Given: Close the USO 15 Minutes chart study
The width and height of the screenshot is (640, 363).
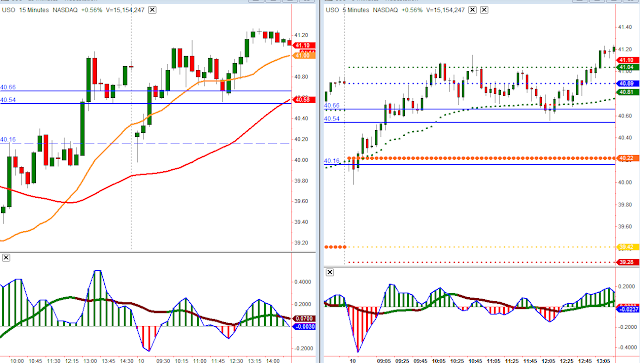Looking at the screenshot, I should click(152, 10).
